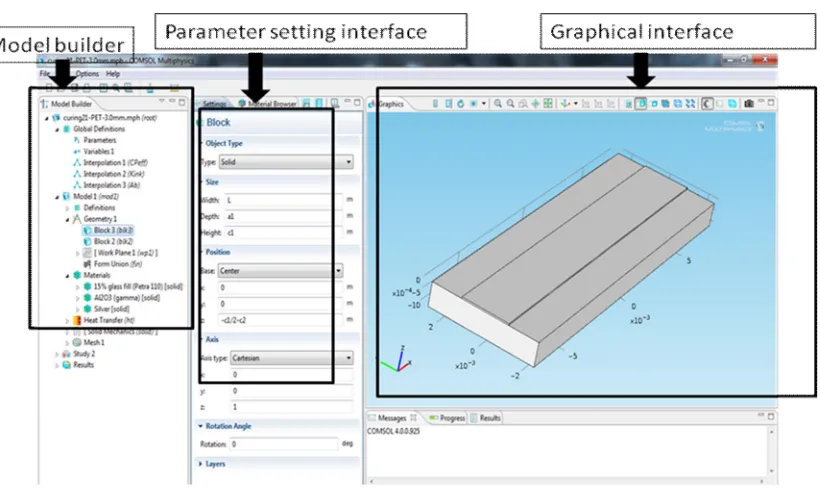The width and height of the screenshot is (820, 492).
Task: Select the Heat Transfer (ht) physics node
Action: (x=109, y=320)
